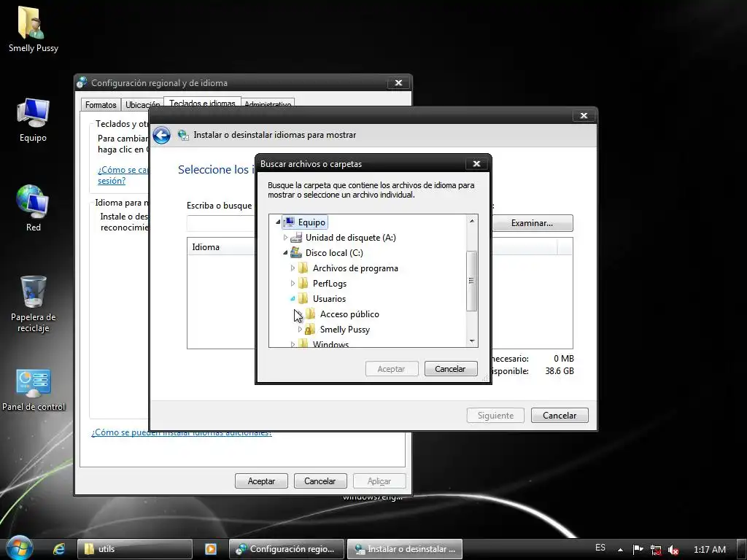
Task: Click the Usuarios folder icon
Action: [x=303, y=298]
